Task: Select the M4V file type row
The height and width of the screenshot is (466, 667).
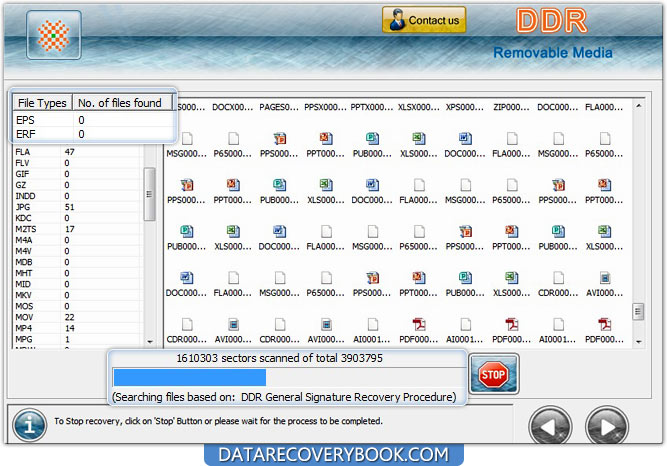Action: tap(78, 252)
